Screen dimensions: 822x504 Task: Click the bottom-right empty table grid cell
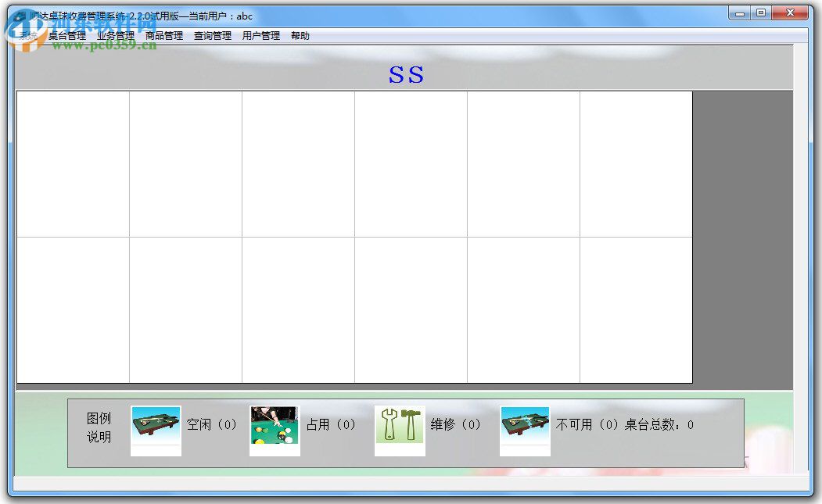[x=635, y=309]
